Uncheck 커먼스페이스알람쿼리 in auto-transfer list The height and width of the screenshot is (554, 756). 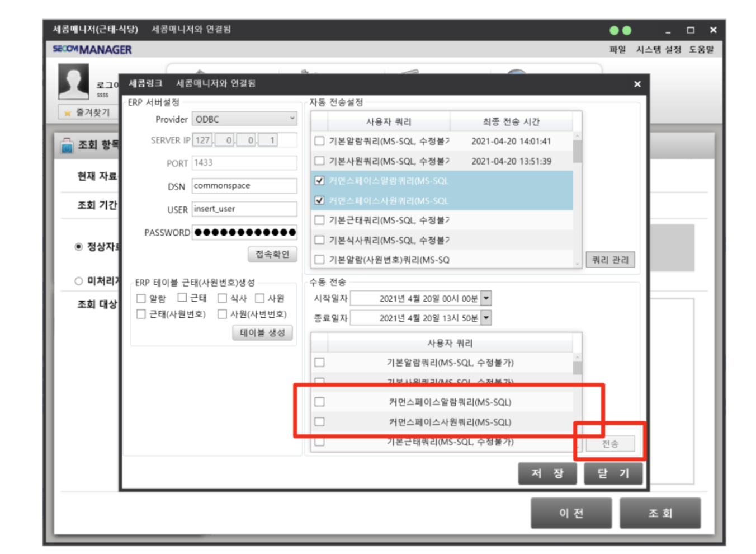tap(320, 181)
